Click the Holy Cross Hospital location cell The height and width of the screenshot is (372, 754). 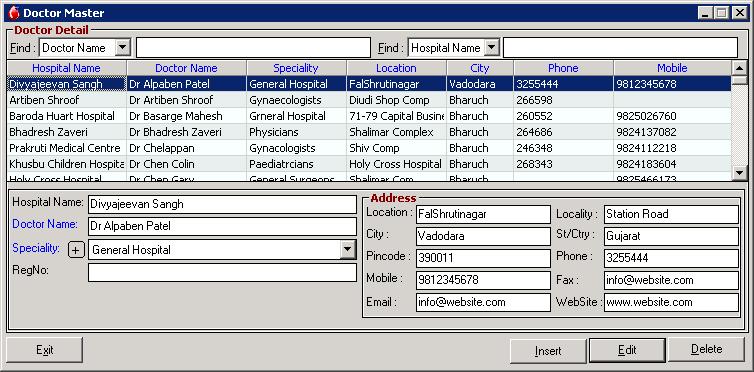[x=396, y=164]
